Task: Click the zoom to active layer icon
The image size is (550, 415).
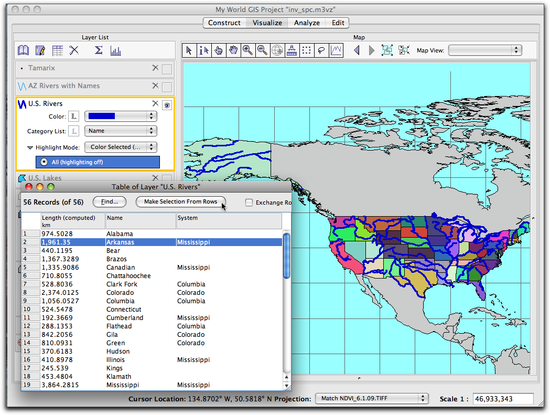Action: tap(387, 50)
